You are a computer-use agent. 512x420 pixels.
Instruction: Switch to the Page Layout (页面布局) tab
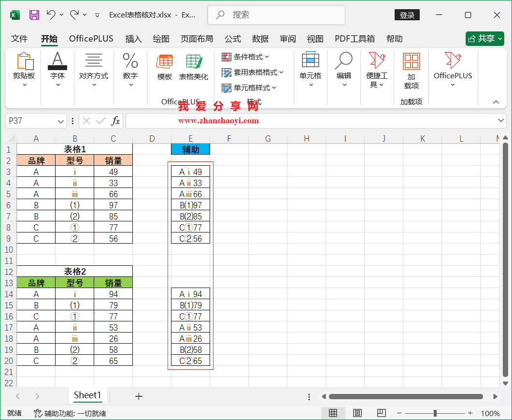(197, 39)
